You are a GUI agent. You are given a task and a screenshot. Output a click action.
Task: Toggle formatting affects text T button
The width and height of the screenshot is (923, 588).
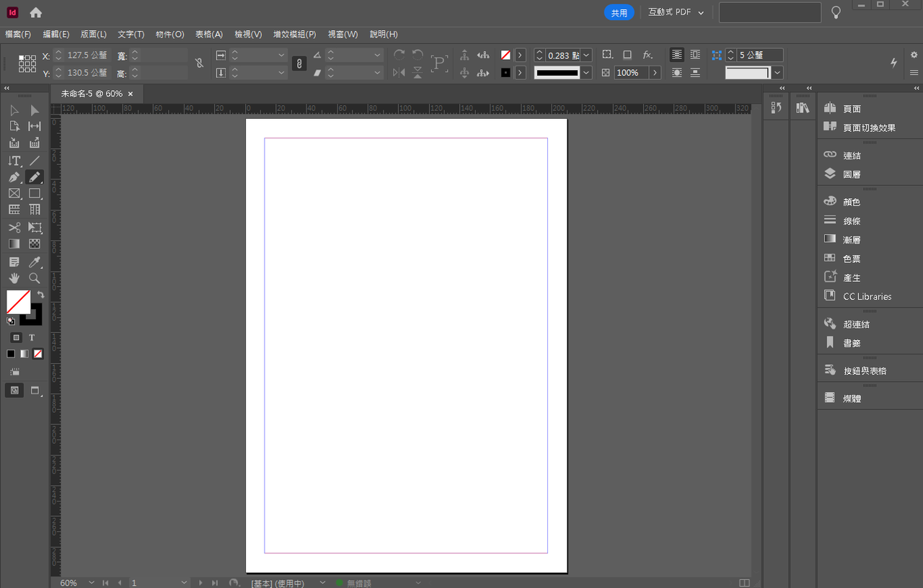click(32, 337)
